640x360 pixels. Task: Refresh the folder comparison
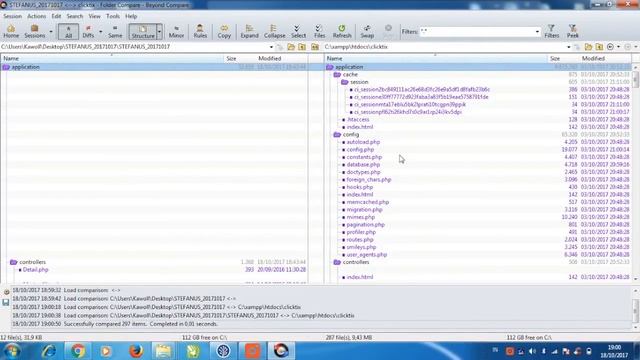pos(342,31)
